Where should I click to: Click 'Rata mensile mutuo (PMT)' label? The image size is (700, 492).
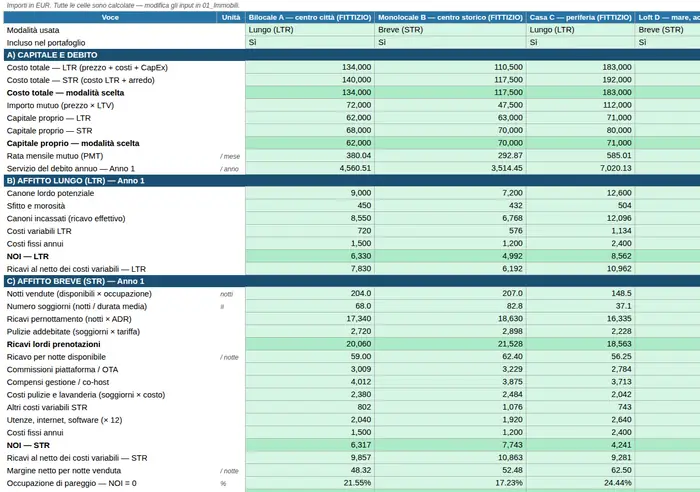coord(55,156)
